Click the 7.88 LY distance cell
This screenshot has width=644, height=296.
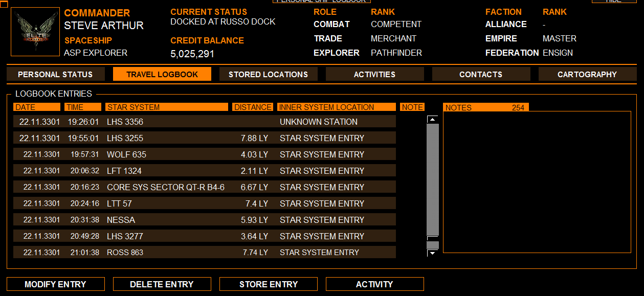pos(254,138)
